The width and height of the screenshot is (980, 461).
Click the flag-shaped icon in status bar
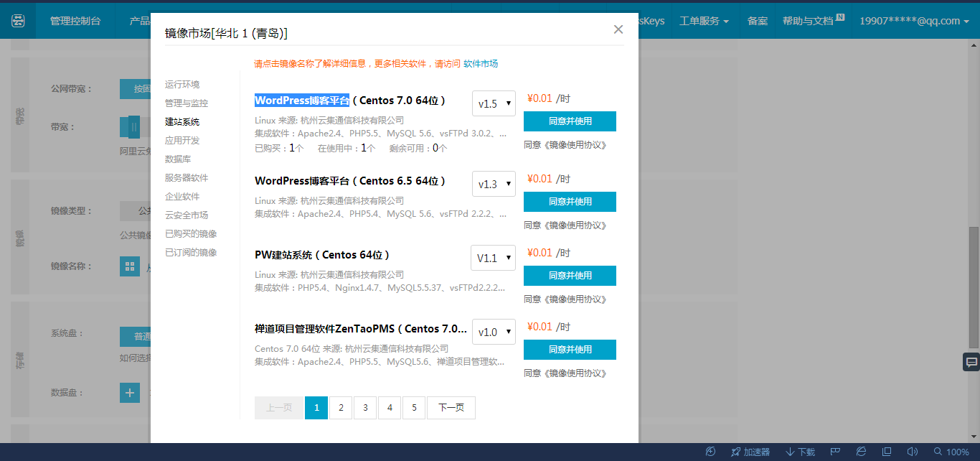pos(836,452)
